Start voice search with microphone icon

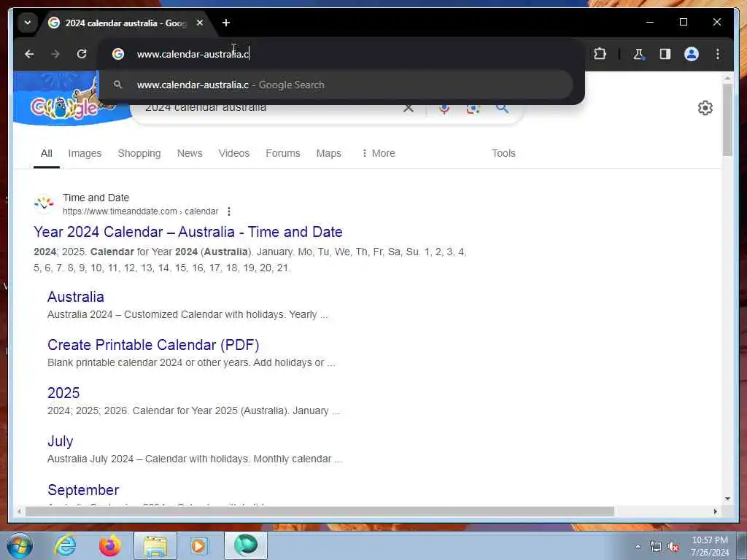click(x=444, y=108)
